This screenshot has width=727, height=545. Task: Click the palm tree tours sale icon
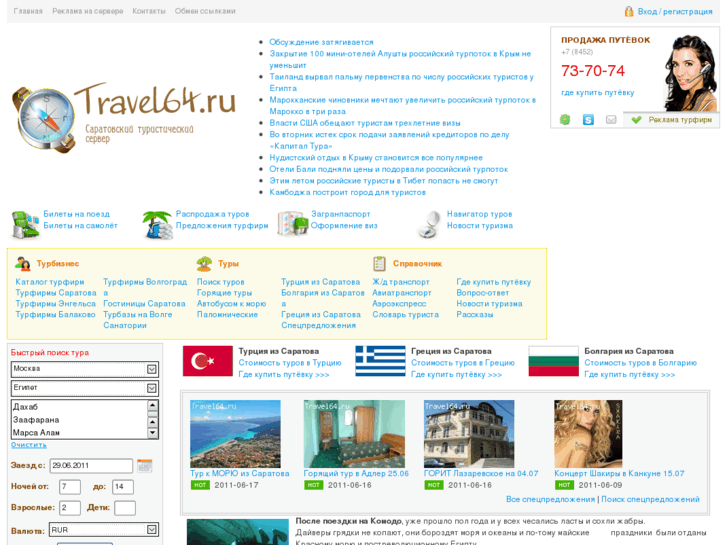tap(158, 224)
